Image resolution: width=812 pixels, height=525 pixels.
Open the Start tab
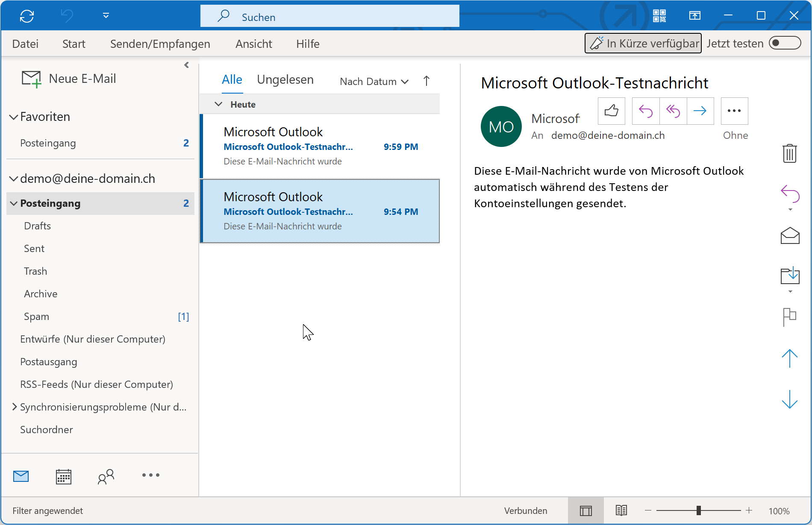[74, 44]
